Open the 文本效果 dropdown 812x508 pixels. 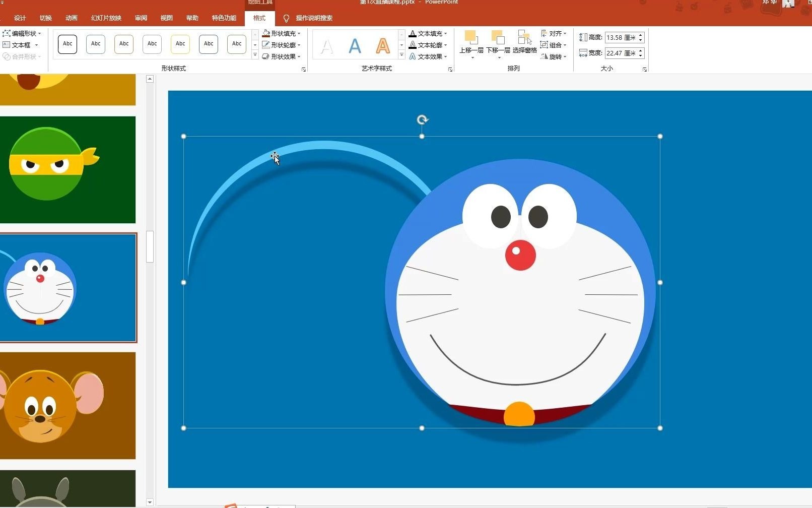(x=428, y=56)
